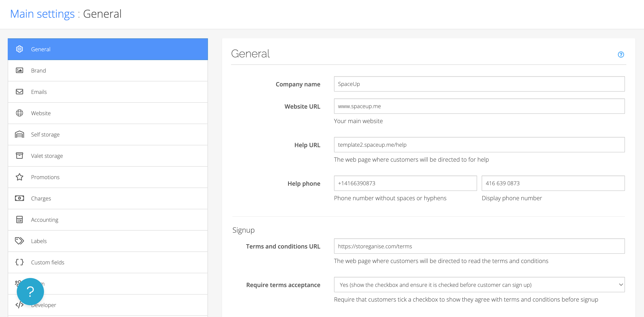The width and height of the screenshot is (644, 317).
Task: Focus the Company name field
Action: coord(479,84)
